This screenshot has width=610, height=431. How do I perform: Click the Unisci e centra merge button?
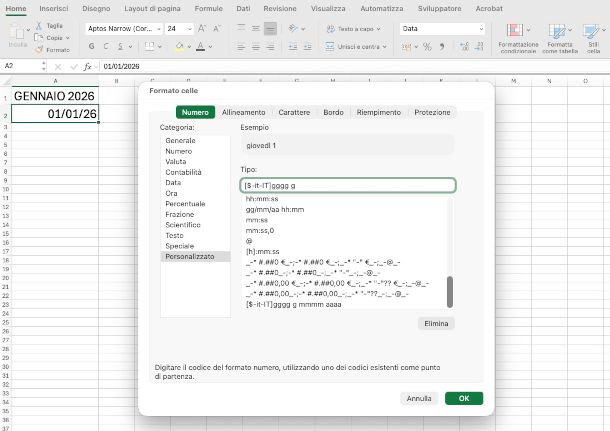(356, 47)
